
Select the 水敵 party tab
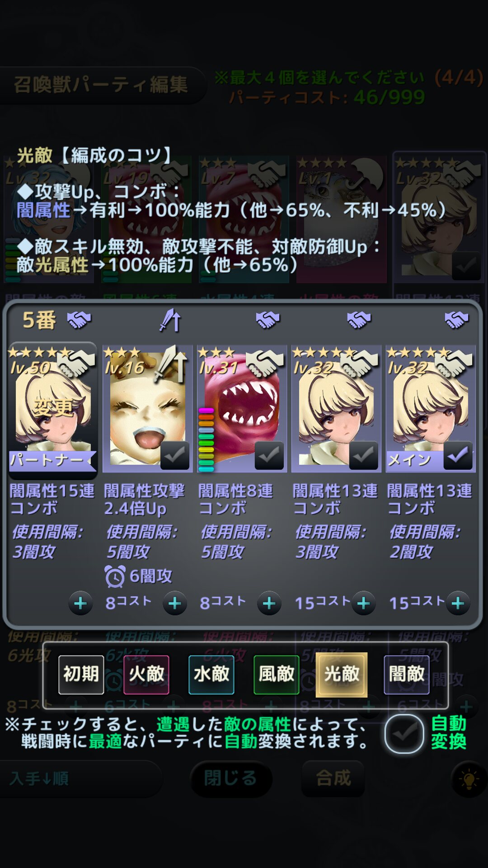tap(211, 675)
